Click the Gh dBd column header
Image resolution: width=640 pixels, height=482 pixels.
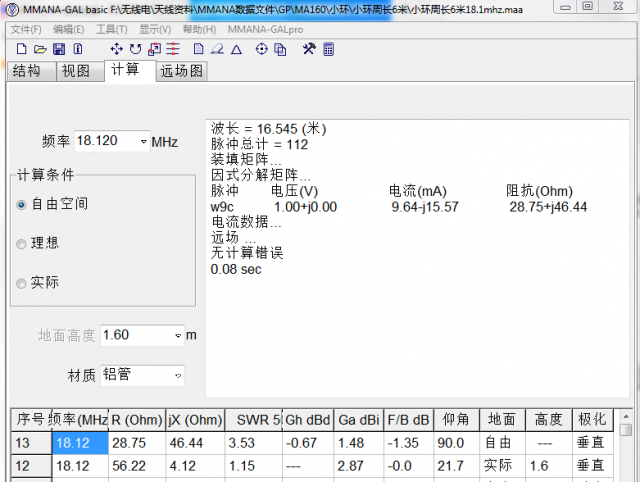[308, 420]
